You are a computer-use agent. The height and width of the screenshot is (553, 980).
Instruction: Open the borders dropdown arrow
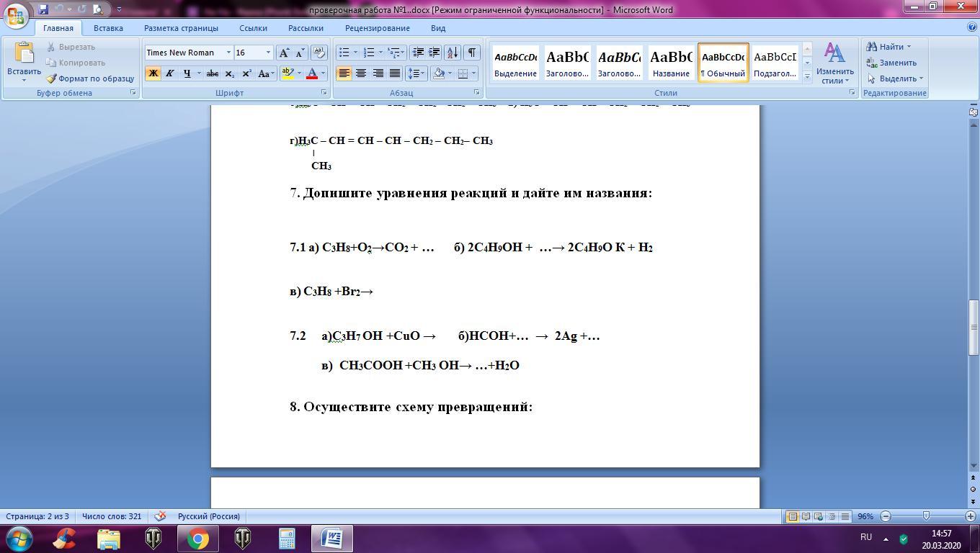473,73
